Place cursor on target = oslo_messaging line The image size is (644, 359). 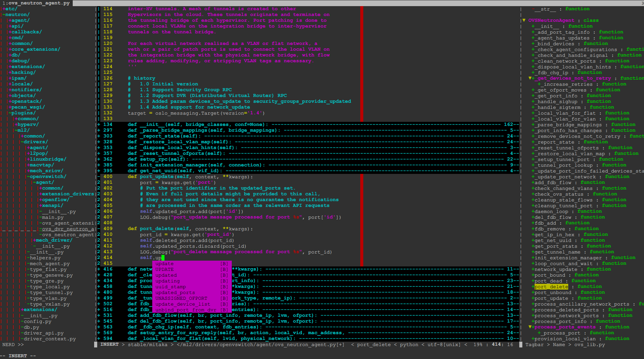pos(196,113)
